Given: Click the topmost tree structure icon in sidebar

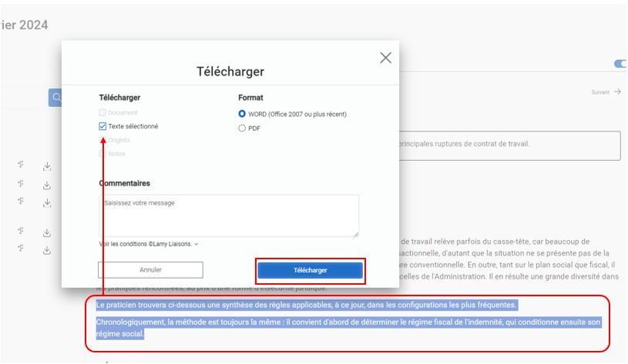Looking at the screenshot, I should [21, 165].
